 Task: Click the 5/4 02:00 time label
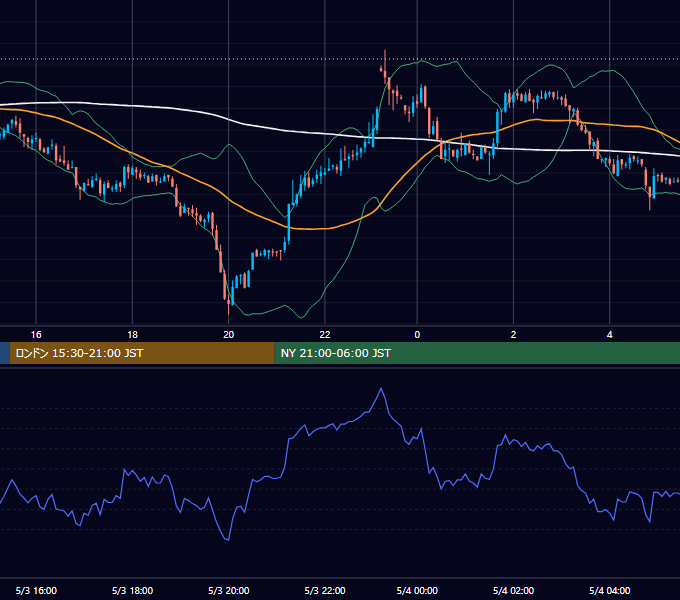coord(513,590)
